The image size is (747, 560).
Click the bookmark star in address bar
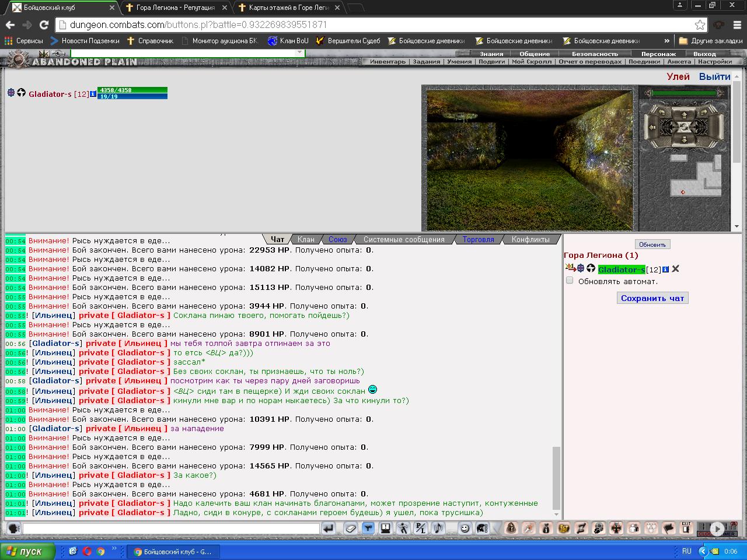tap(699, 24)
